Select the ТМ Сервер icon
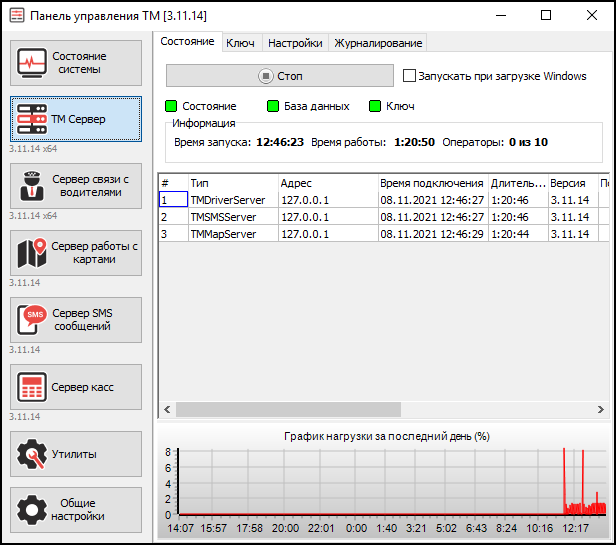The height and width of the screenshot is (545, 616). [32, 120]
